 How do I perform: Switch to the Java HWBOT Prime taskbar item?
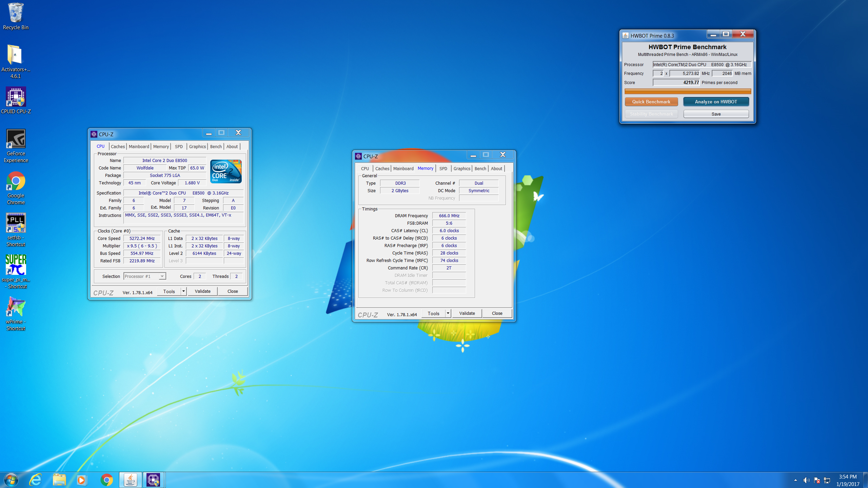[131, 480]
